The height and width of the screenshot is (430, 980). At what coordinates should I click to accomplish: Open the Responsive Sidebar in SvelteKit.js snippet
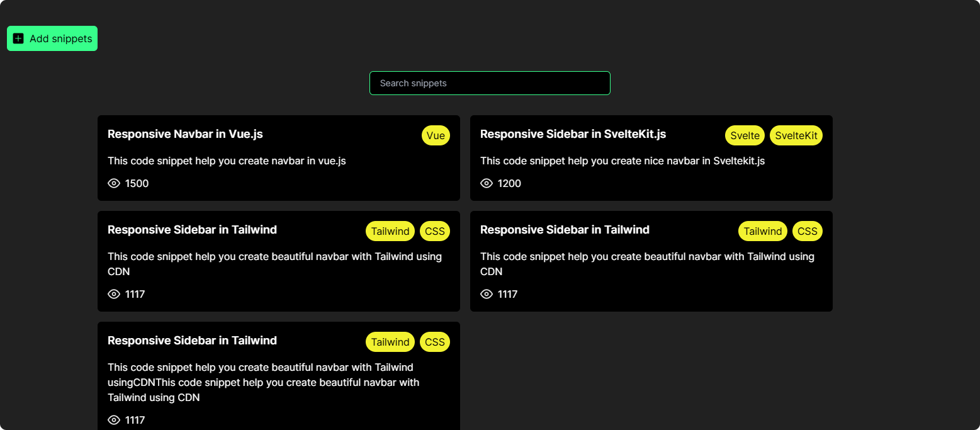(x=573, y=134)
